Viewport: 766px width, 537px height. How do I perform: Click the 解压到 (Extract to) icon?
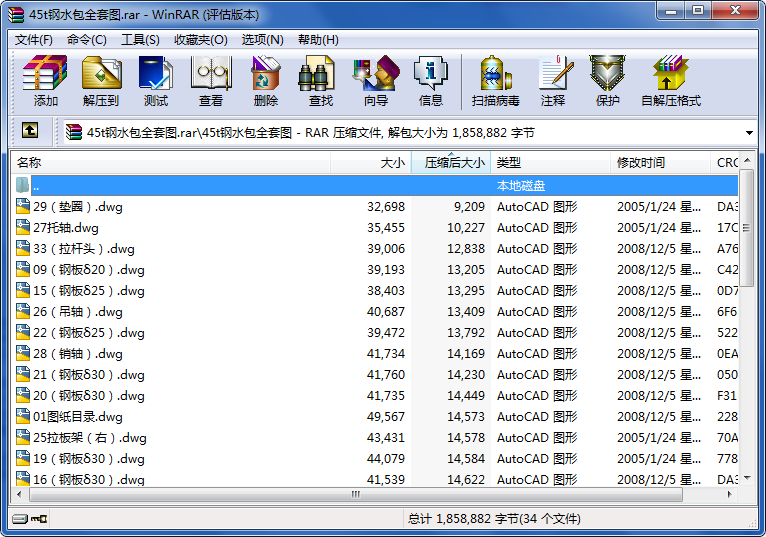tap(101, 81)
